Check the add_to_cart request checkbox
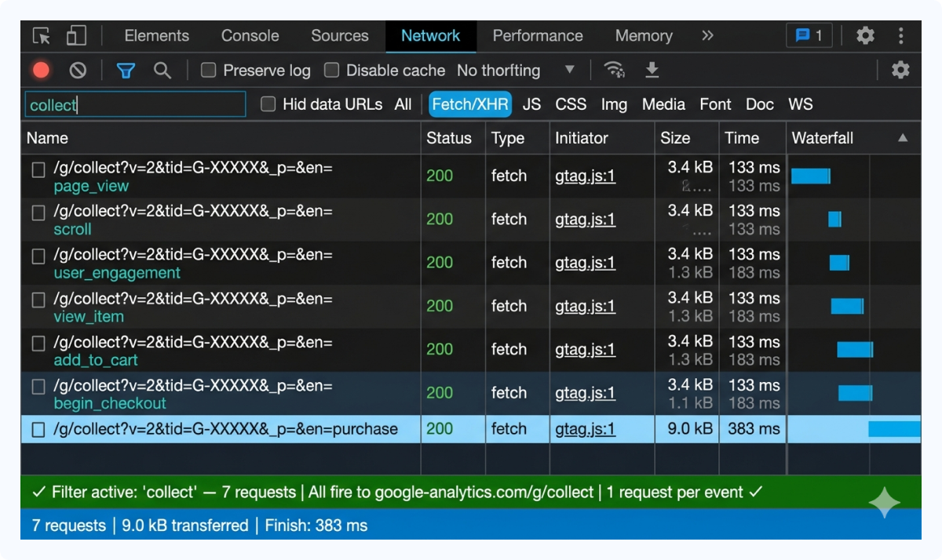 pos(38,344)
